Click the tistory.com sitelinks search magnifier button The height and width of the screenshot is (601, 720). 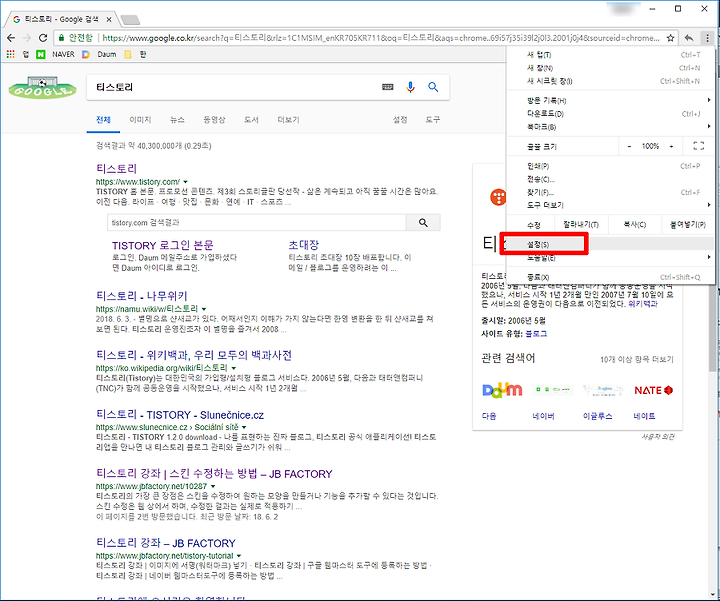[423, 223]
